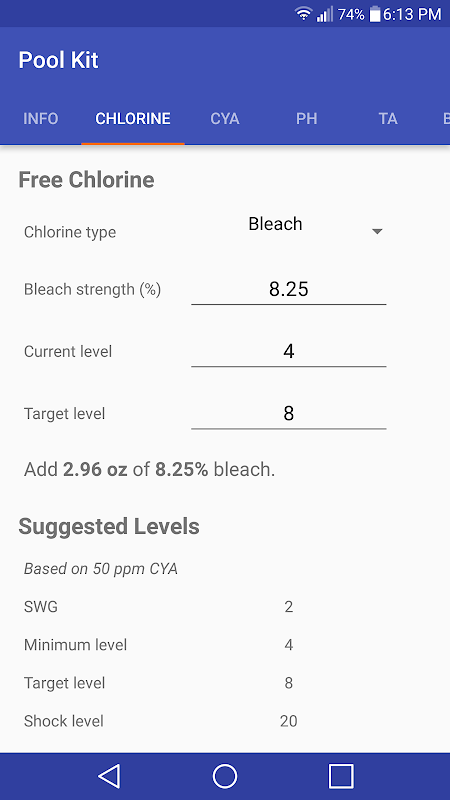Tap the suggested Shock level value 20
This screenshot has height=800, width=450.
point(289,721)
